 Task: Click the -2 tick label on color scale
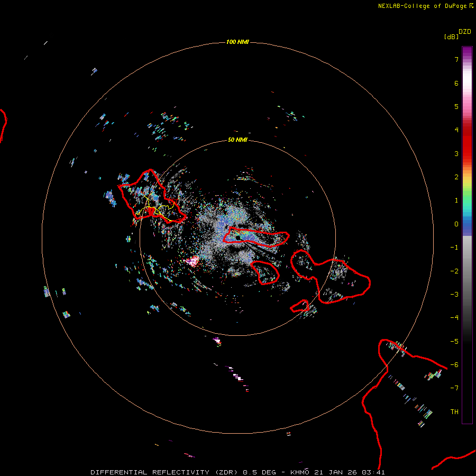(x=454, y=271)
